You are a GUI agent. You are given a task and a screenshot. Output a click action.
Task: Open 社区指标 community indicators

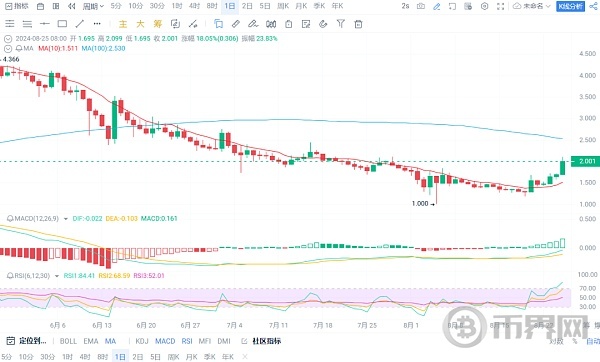coord(262,341)
